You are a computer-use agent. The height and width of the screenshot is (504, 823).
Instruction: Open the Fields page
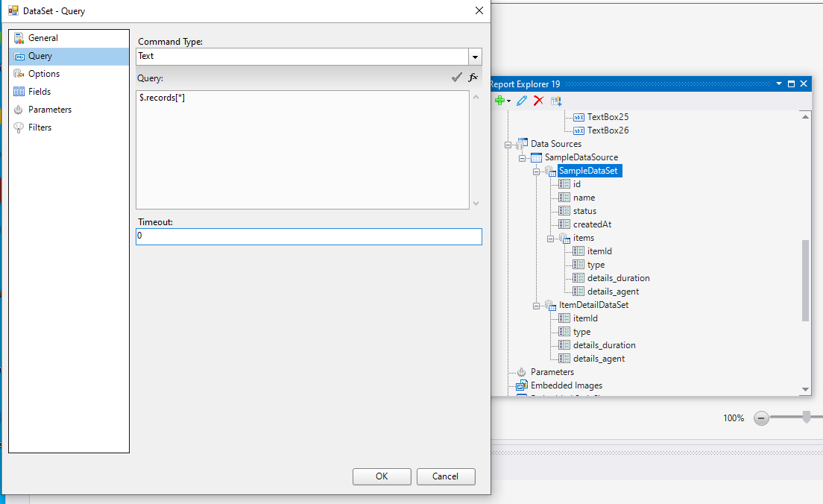[x=39, y=92]
